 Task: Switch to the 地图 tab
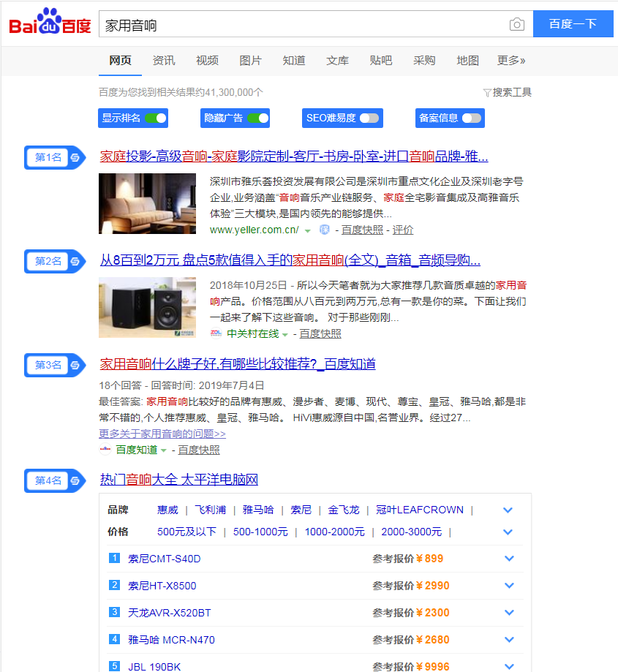[467, 61]
